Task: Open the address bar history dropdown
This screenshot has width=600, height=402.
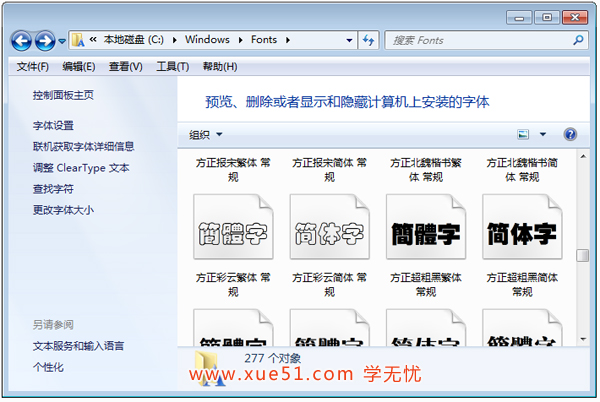Action: 349,40
